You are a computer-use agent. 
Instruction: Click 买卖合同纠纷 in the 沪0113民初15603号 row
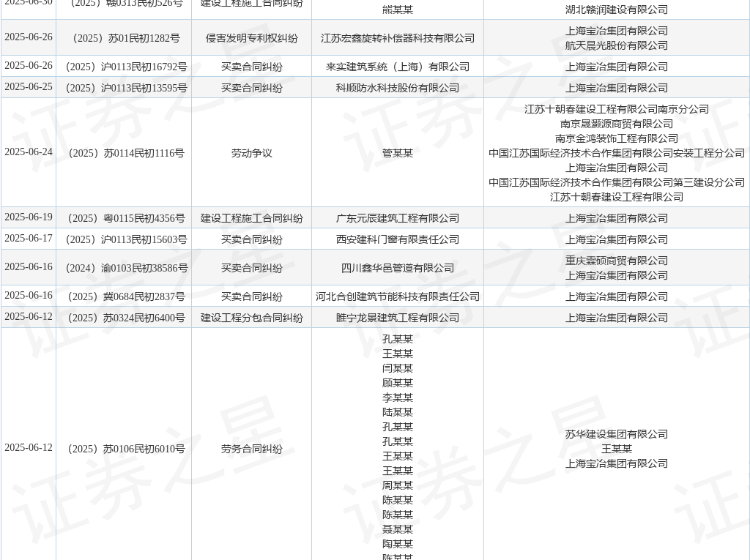252,239
